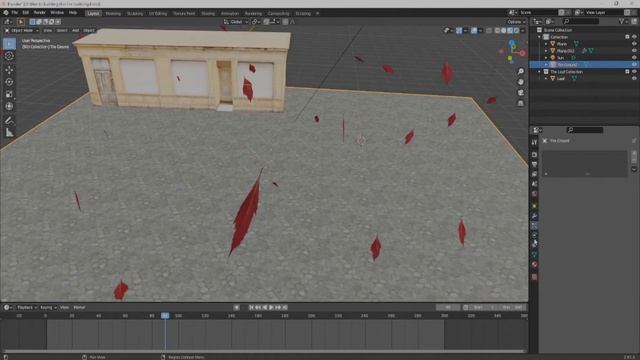Play the animation forward
This screenshot has height=360, width=640.
[x=271, y=307]
